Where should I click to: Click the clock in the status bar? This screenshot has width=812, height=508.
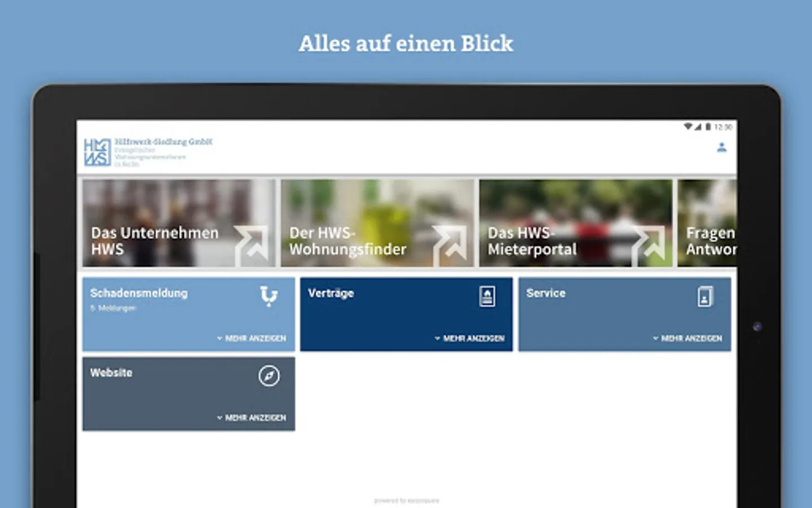point(723,127)
